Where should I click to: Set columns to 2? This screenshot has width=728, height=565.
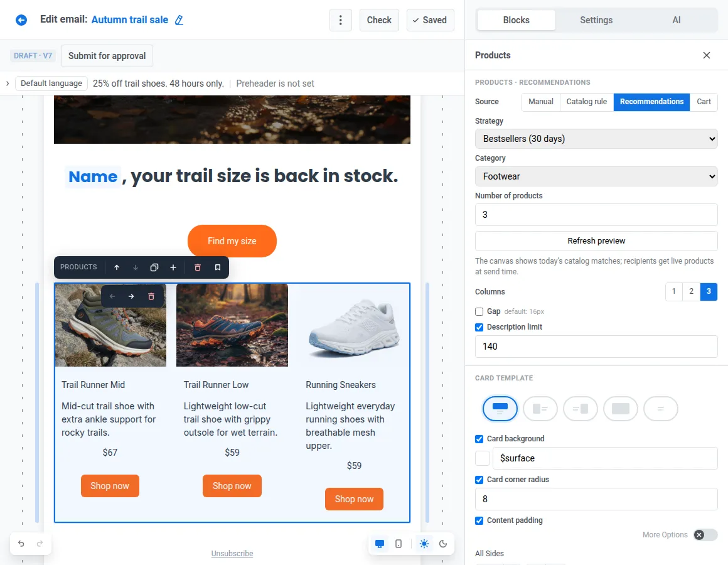[x=692, y=291]
